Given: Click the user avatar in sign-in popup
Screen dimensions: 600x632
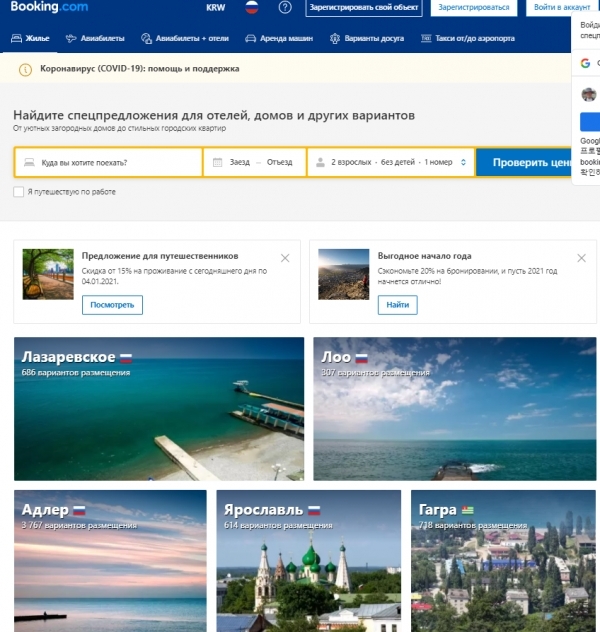Looking at the screenshot, I should tap(589, 95).
